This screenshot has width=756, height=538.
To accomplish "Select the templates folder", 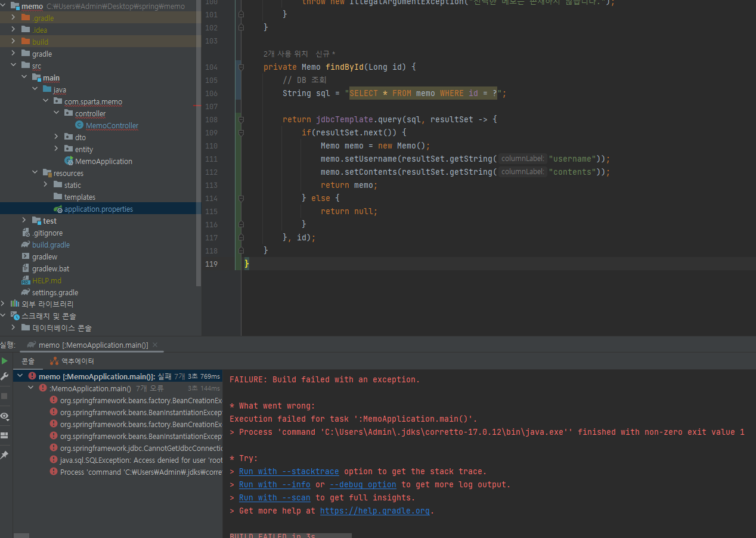I will point(80,197).
